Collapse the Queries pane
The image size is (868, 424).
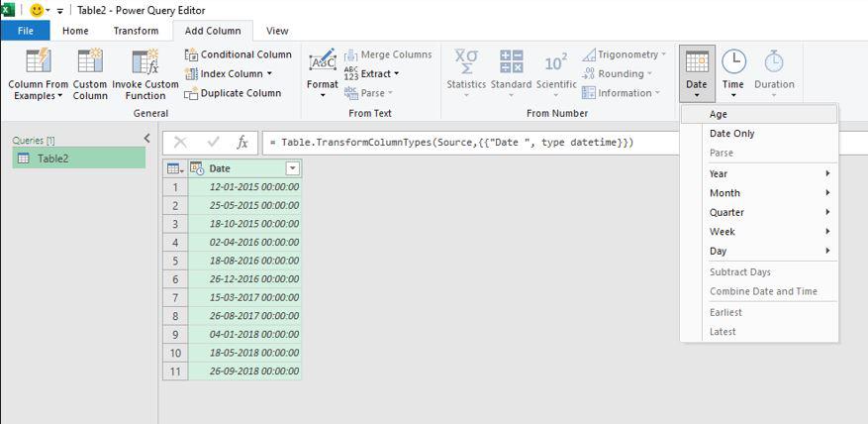coord(146,138)
